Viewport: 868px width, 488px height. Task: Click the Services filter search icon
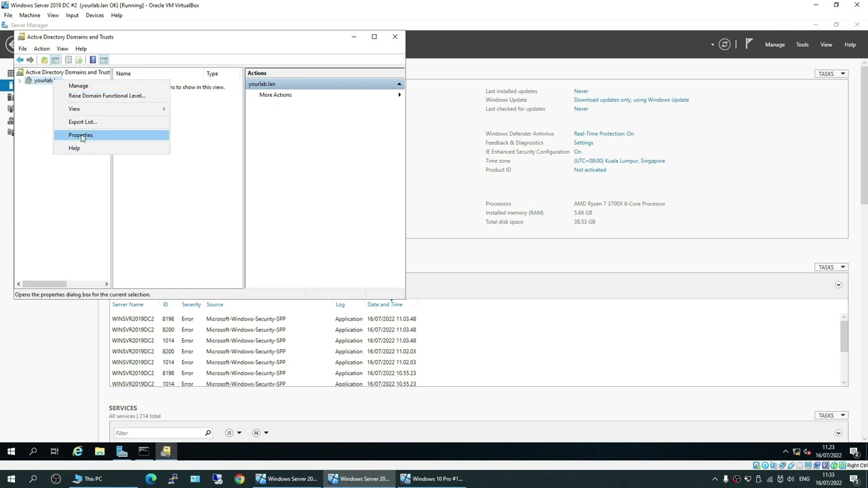tap(208, 433)
